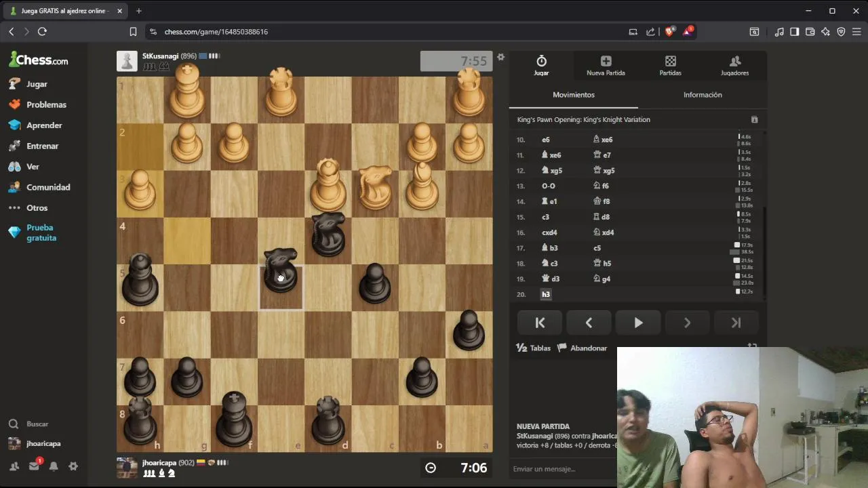Click opponent StKusanagi username
Screen dimensions: 868x488
(x=160, y=56)
